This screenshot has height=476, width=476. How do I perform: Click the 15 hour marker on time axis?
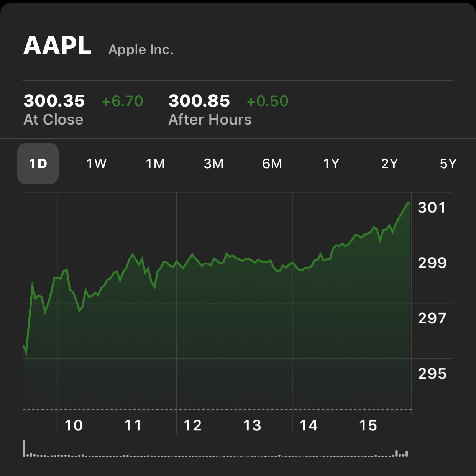[x=368, y=425]
